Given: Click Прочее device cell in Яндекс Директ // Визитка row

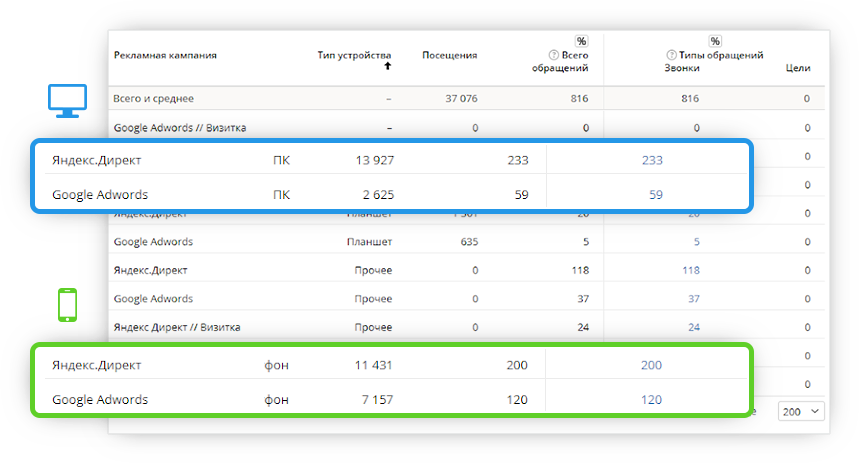Looking at the screenshot, I should 373,327.
